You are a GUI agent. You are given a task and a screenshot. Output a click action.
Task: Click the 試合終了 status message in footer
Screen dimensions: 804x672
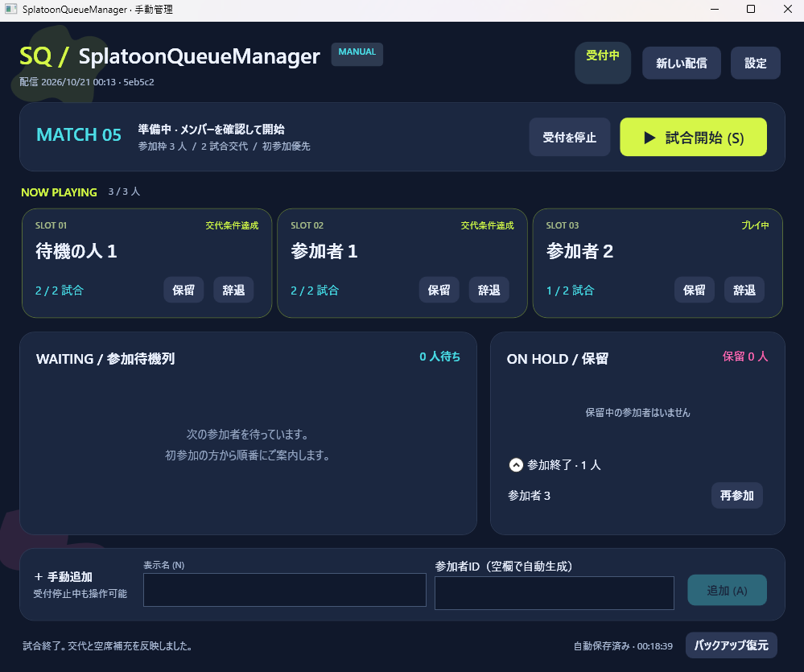pyautogui.click(x=108, y=646)
